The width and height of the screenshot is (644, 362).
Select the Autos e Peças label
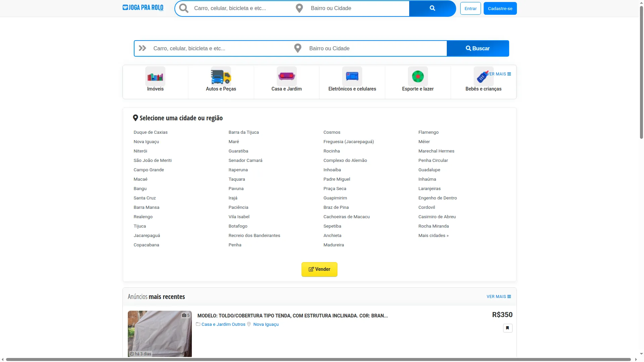tap(221, 89)
